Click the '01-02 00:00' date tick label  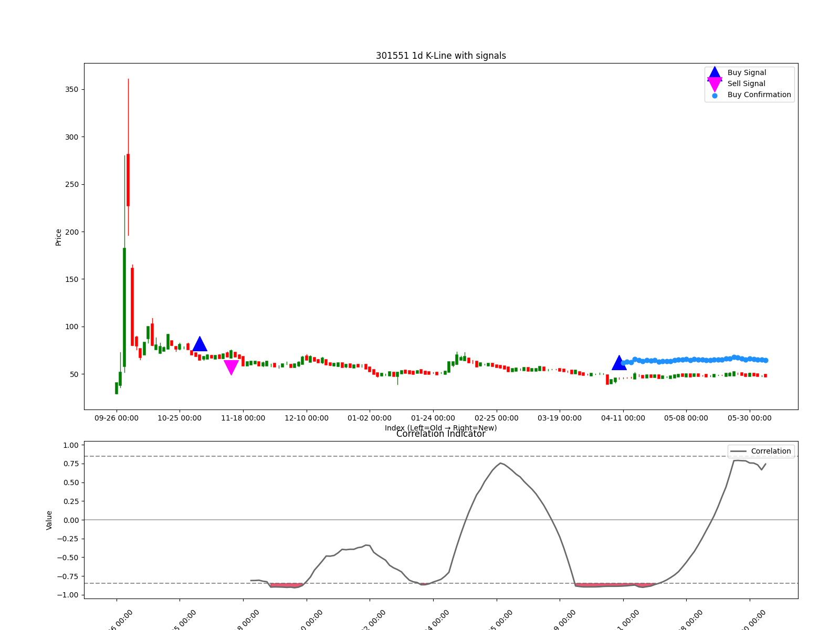tap(370, 418)
